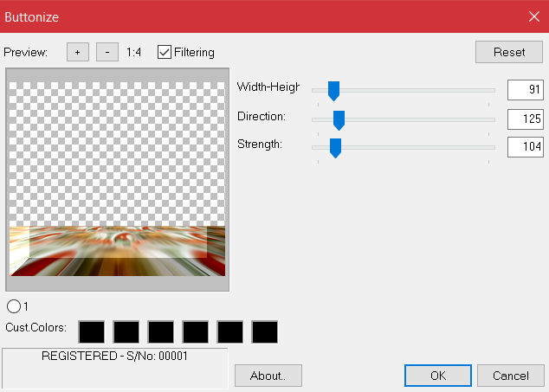Click the Direction value field showing 125
Viewport: 549px width, 392px height.
526,119
